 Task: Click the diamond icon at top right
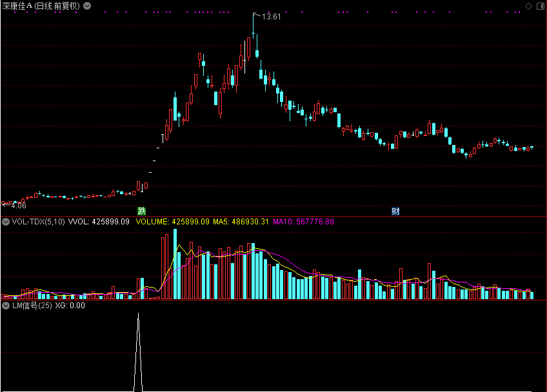pos(528,6)
